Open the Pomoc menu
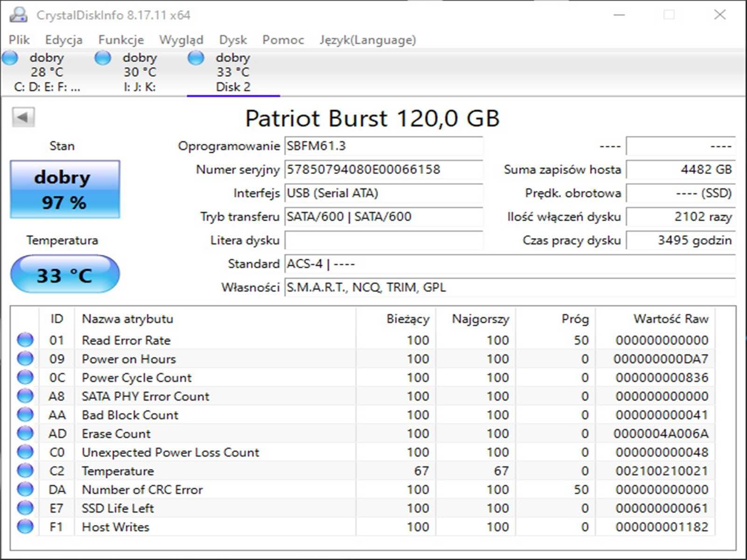The image size is (747, 560). pyautogui.click(x=283, y=40)
